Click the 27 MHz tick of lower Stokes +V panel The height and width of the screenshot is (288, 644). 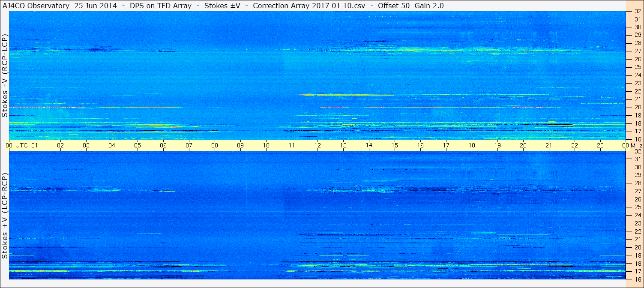click(637, 191)
